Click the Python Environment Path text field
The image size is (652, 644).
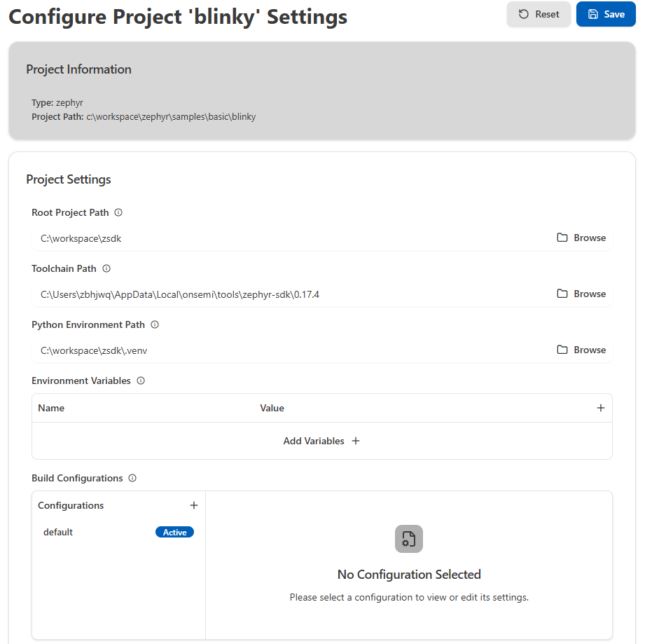pos(280,350)
